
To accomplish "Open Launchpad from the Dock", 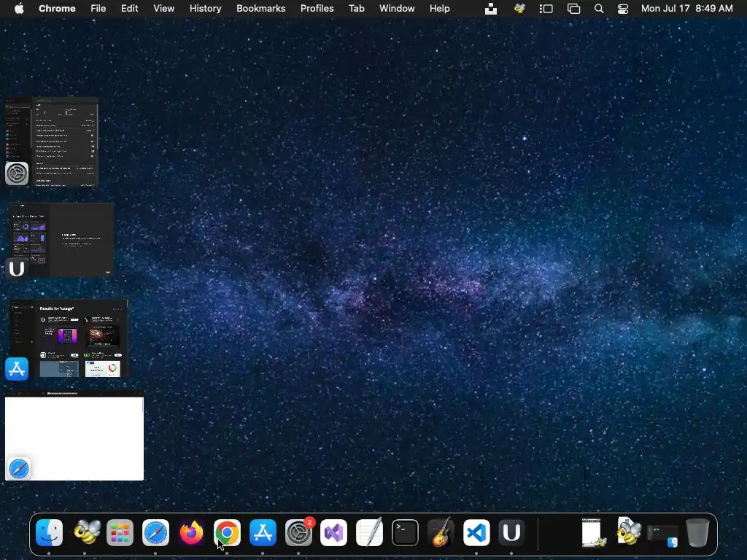I will 120,532.
